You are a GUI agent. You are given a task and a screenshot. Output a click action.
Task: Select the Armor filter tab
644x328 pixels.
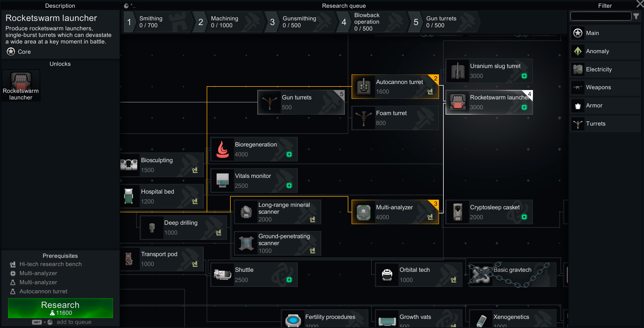(x=605, y=105)
